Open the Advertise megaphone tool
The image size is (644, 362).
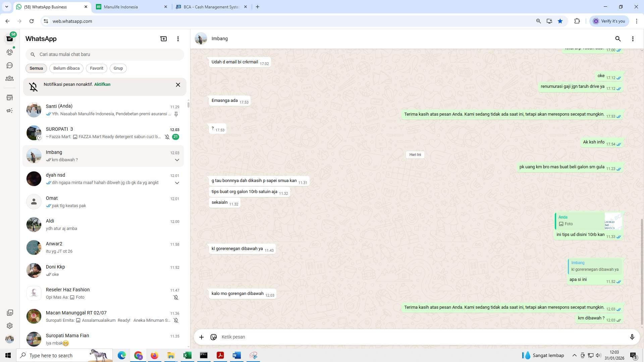pos(10,110)
